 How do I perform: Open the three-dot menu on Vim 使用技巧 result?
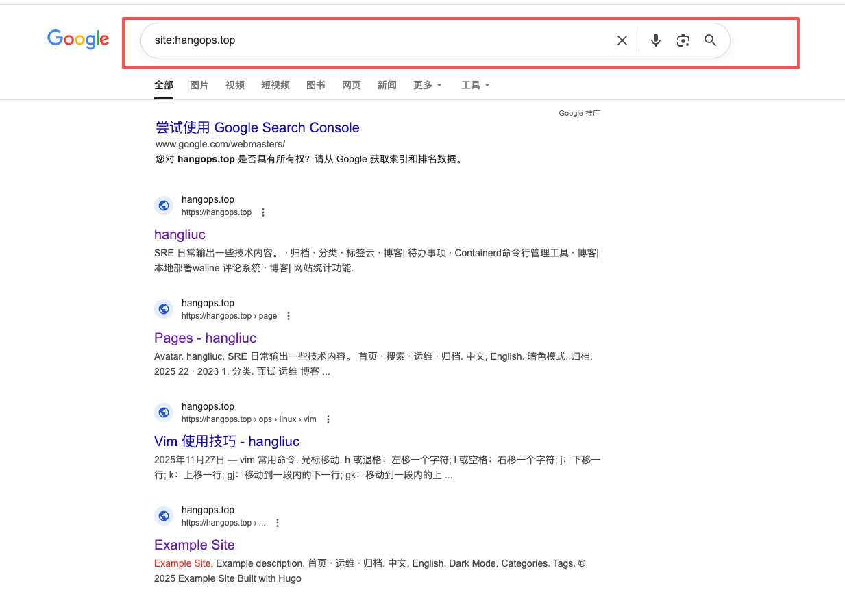[328, 419]
